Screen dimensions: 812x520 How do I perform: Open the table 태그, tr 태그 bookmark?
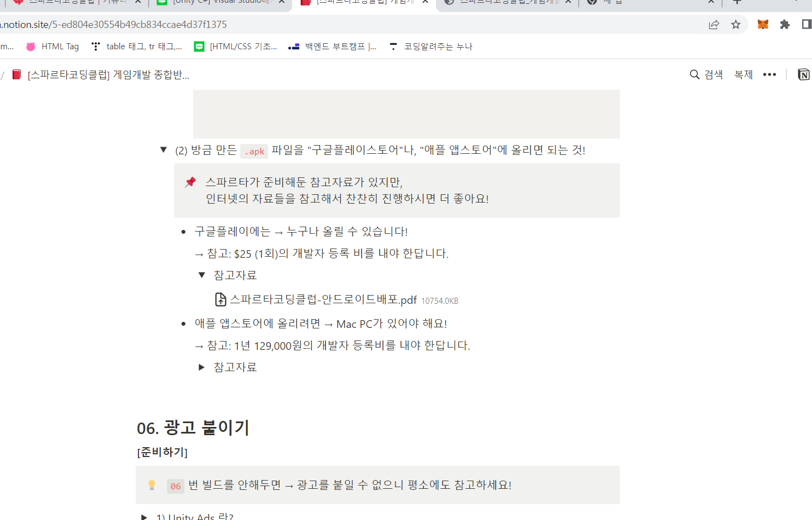coord(137,47)
